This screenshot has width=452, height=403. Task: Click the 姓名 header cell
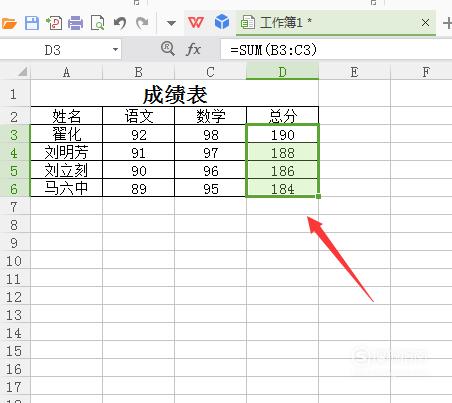[x=66, y=116]
